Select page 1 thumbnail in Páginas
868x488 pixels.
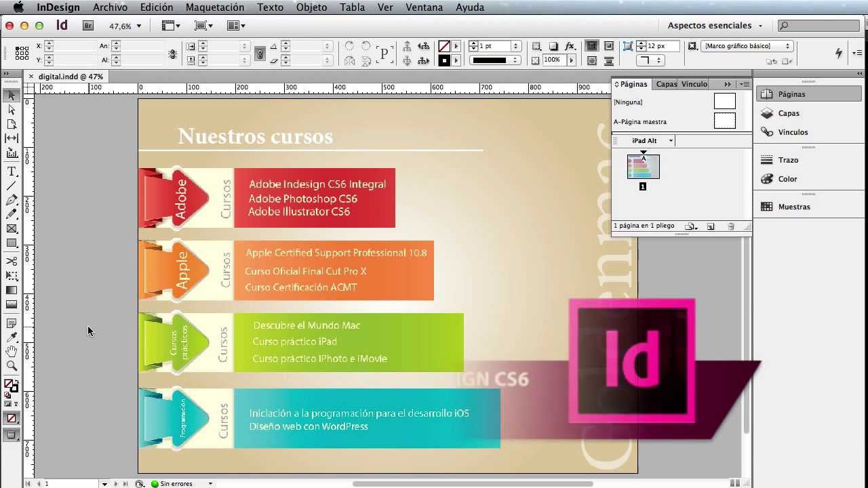[643, 167]
